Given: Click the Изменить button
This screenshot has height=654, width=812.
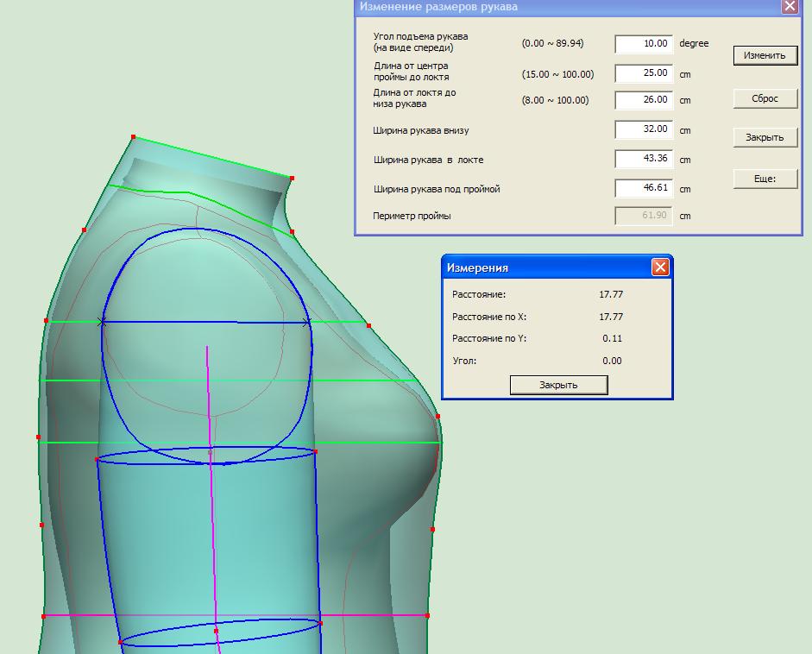Looking at the screenshot, I should click(x=765, y=55).
